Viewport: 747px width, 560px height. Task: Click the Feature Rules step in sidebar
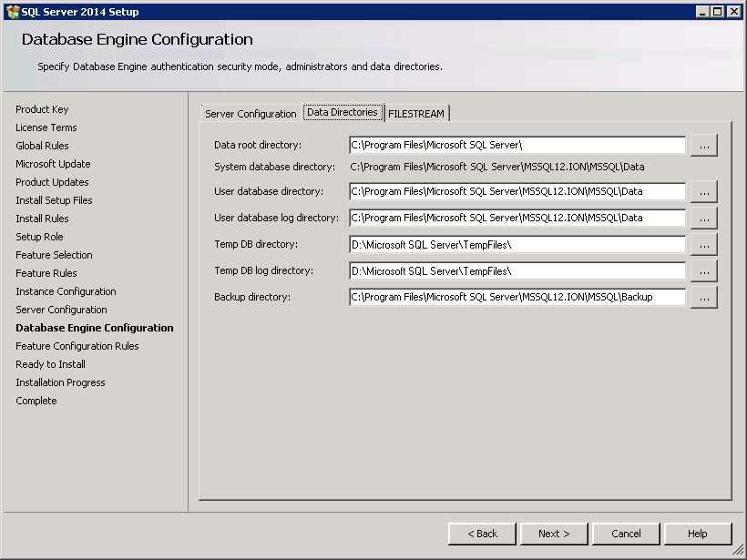pyautogui.click(x=46, y=273)
